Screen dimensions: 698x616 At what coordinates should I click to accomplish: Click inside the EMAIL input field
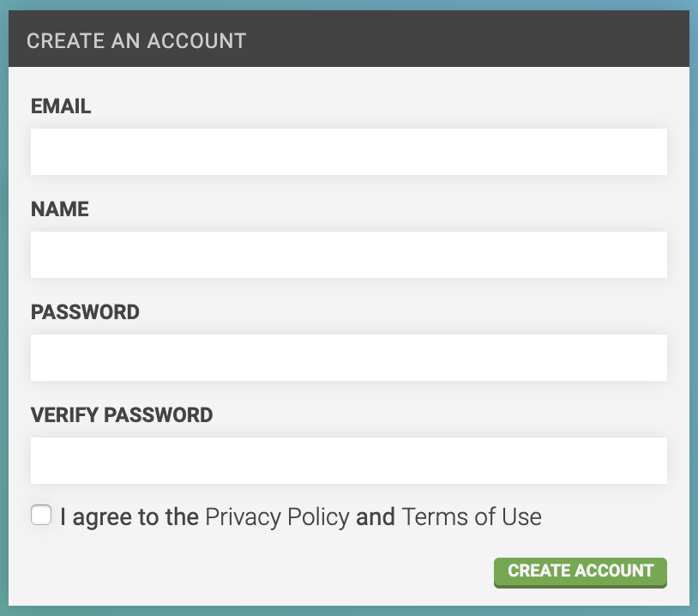point(348,151)
